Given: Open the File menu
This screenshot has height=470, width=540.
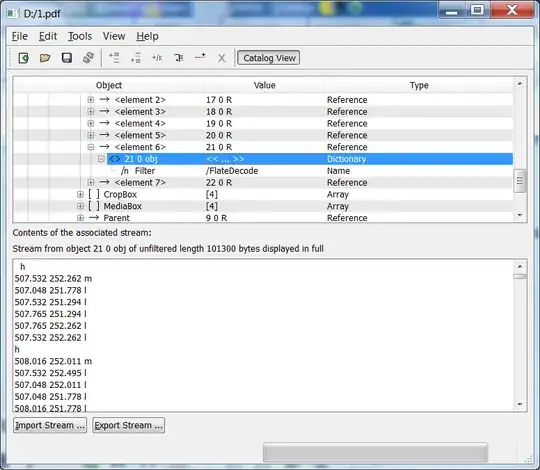Looking at the screenshot, I should point(20,36).
